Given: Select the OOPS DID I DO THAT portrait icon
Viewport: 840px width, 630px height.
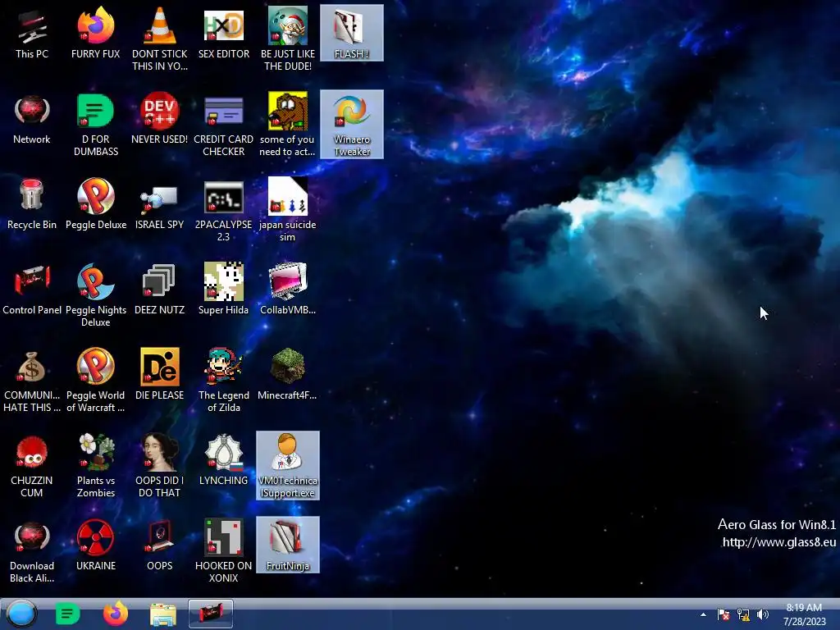Looking at the screenshot, I should click(160, 465).
